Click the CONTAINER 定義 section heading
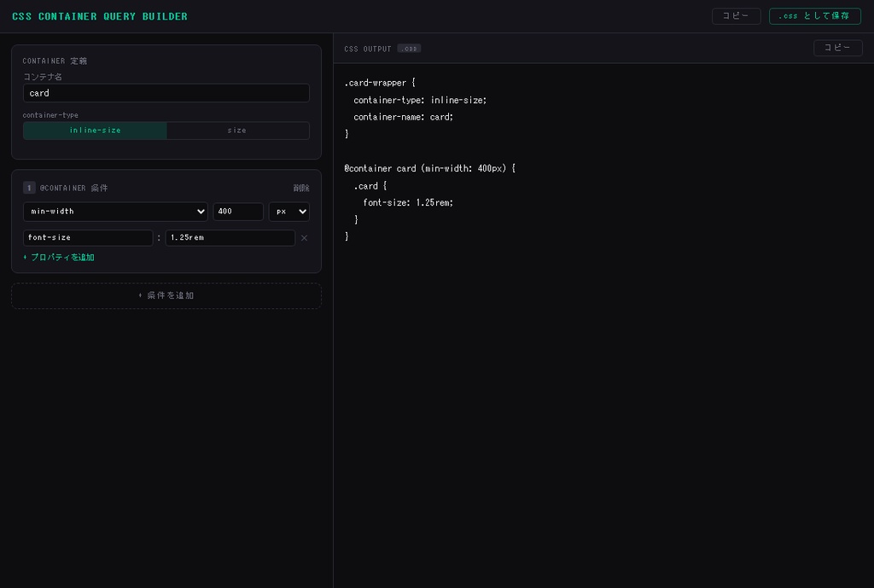The width and height of the screenshot is (874, 588). [55, 61]
